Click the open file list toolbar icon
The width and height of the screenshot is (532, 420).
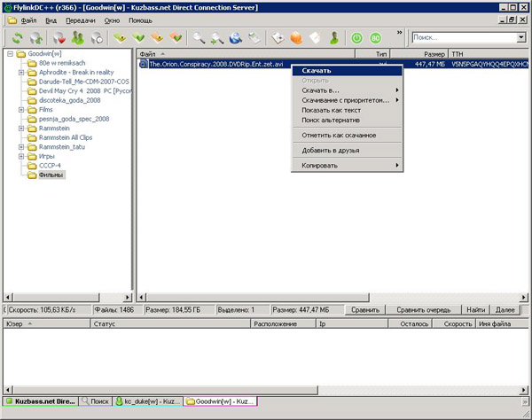click(x=278, y=38)
